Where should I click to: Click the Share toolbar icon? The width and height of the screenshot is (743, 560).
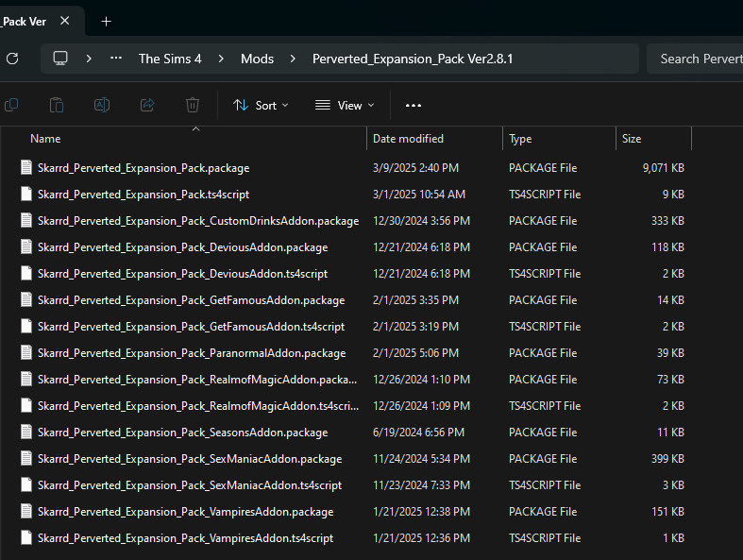point(147,105)
